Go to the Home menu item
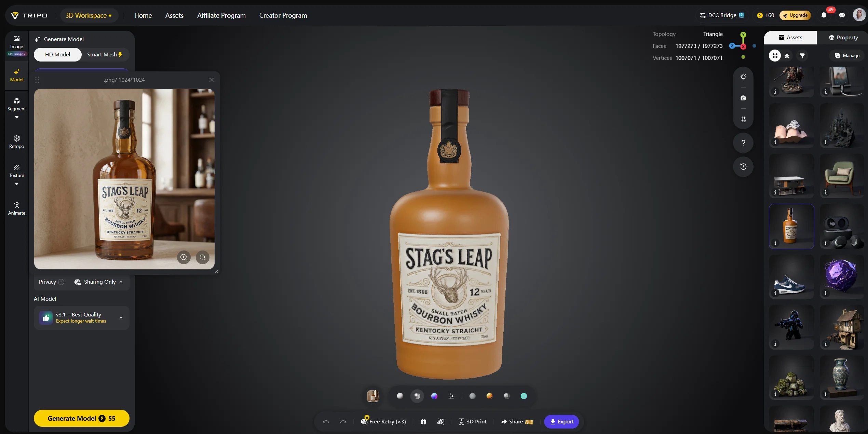868x434 pixels. point(143,15)
